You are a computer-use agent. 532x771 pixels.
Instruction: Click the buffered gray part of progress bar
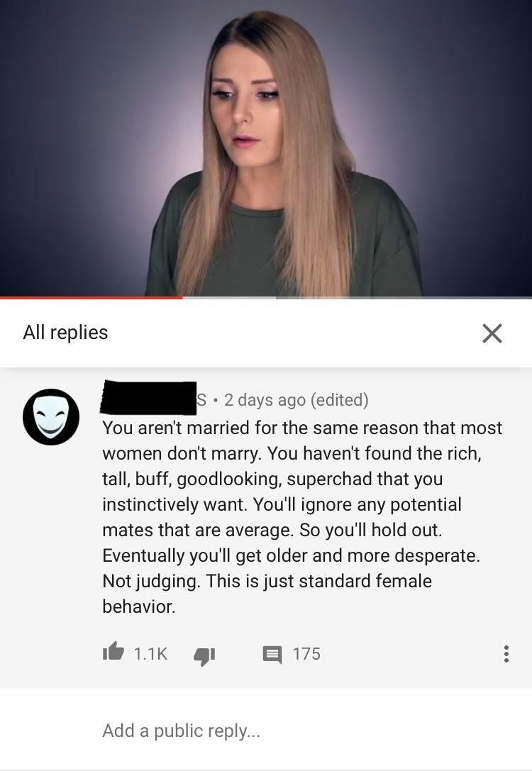pyautogui.click(x=229, y=297)
